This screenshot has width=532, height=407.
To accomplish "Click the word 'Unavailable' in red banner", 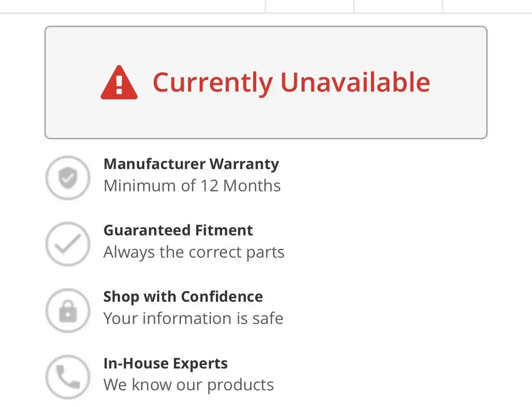I will tap(355, 82).
